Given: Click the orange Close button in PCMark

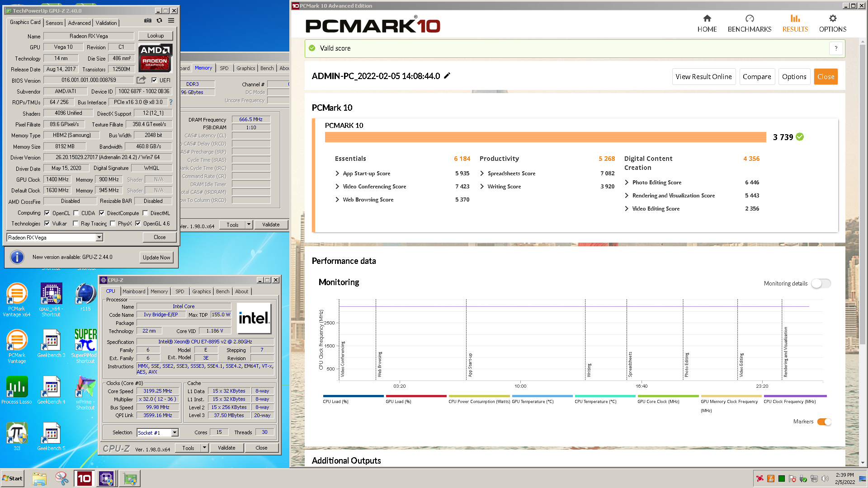Looking at the screenshot, I should tap(826, 76).
